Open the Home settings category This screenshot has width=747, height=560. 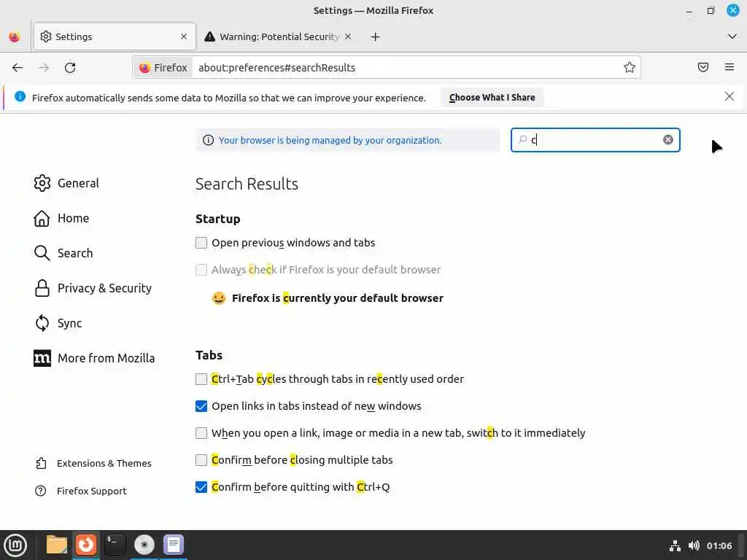[61, 218]
